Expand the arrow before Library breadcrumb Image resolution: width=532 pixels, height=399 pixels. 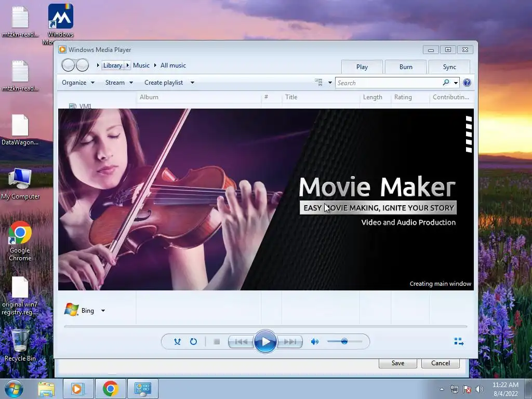98,65
